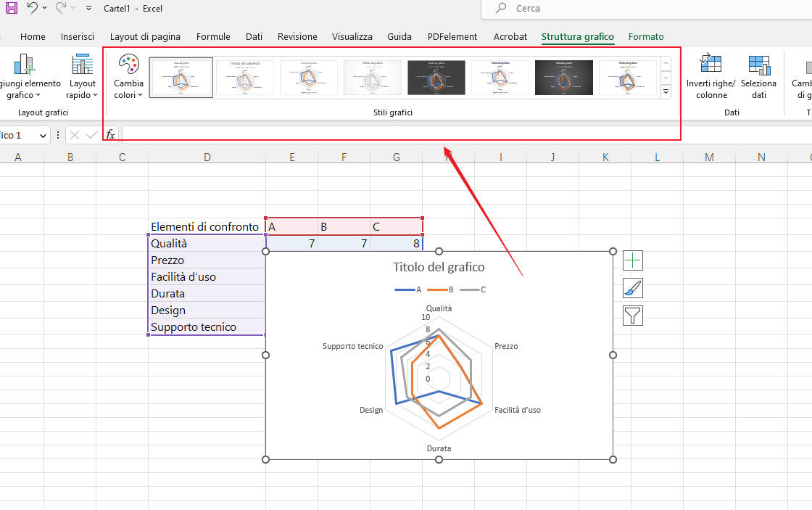
Task: Click the Save icon in title bar
Action: (x=12, y=8)
